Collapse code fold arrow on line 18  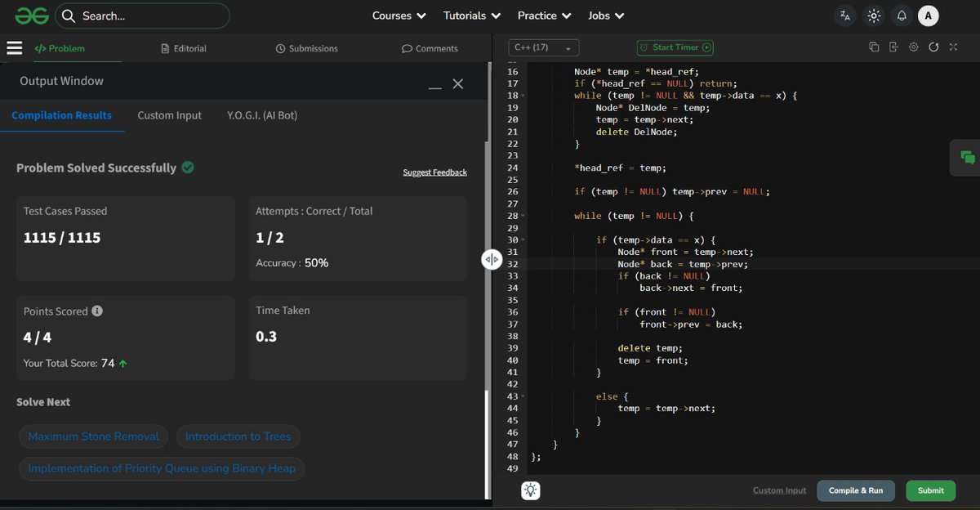(x=523, y=96)
